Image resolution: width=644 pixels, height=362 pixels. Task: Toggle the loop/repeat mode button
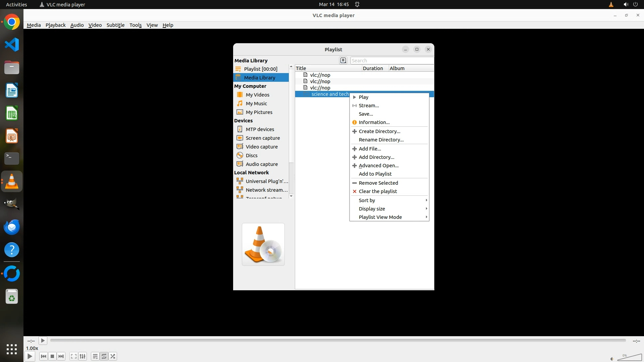104,356
